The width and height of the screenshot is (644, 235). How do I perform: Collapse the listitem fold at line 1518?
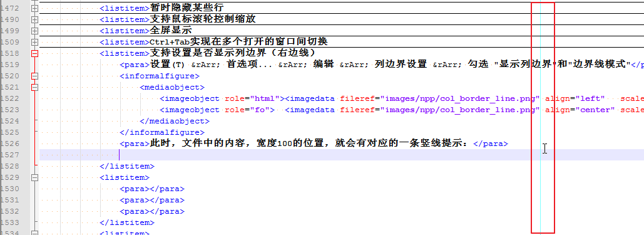tap(35, 53)
